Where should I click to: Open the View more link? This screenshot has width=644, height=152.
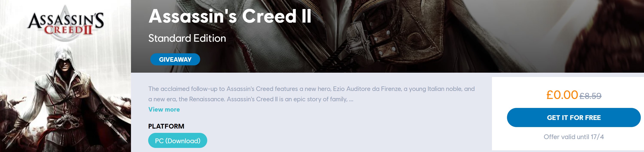pos(164,109)
